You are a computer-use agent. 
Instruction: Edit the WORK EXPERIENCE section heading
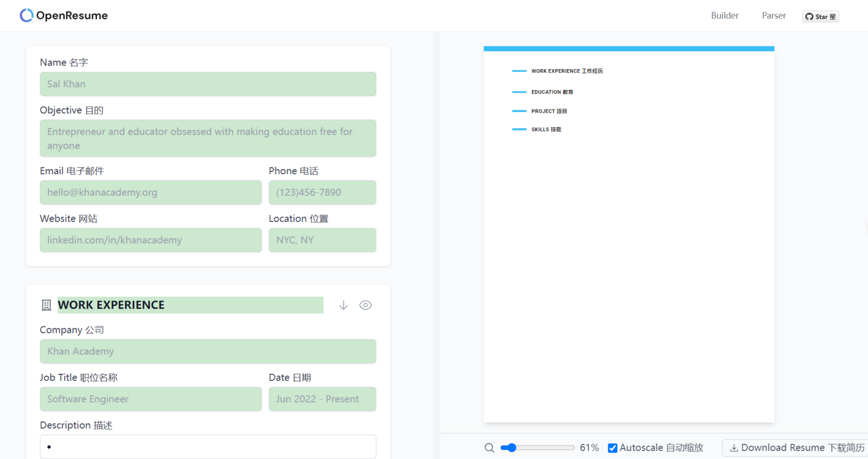pos(191,305)
